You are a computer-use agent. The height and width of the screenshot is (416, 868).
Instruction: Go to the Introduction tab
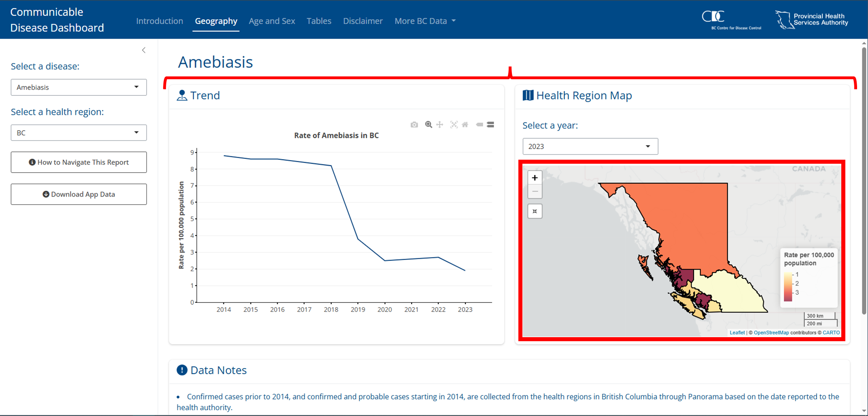click(x=159, y=21)
